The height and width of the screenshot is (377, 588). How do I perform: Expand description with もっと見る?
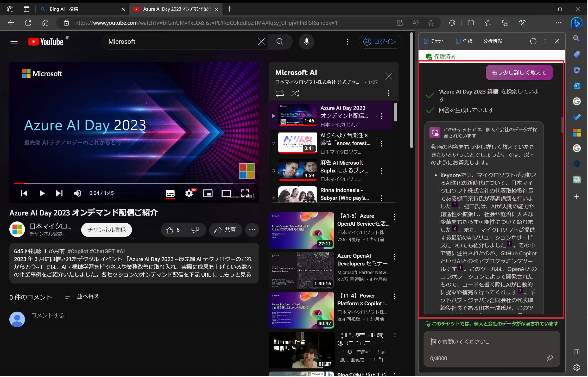tap(235, 275)
